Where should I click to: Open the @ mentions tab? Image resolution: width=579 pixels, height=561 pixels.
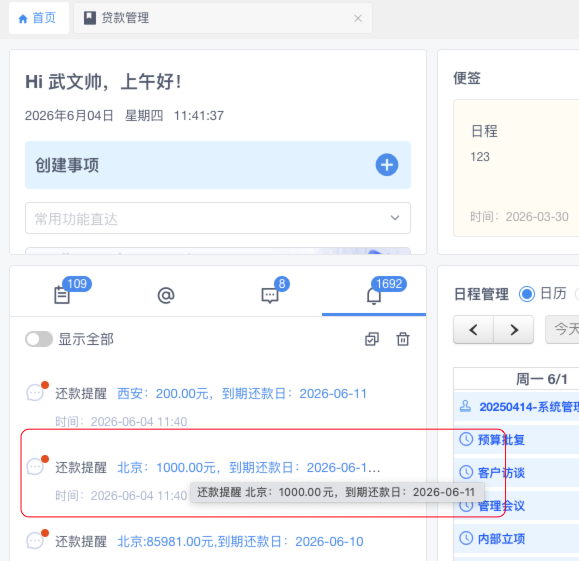pyautogui.click(x=166, y=295)
